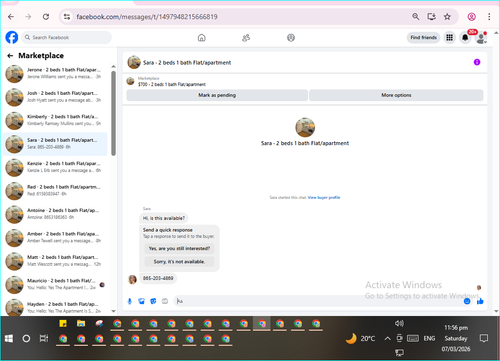The image size is (500, 361).
Task: Open the notifications bell icon
Action: [x=465, y=38]
